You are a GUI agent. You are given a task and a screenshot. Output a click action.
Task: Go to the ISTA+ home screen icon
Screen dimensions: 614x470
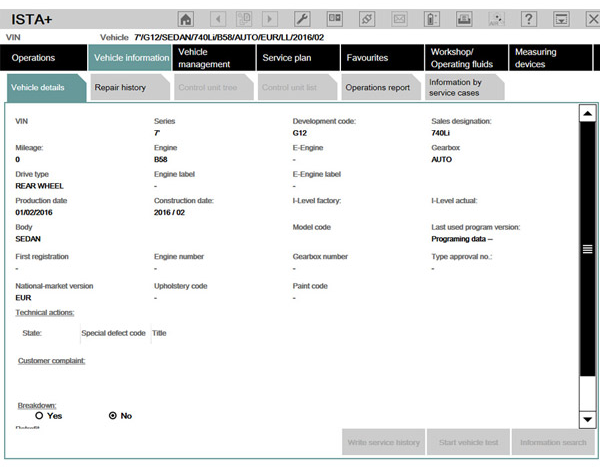click(186, 19)
